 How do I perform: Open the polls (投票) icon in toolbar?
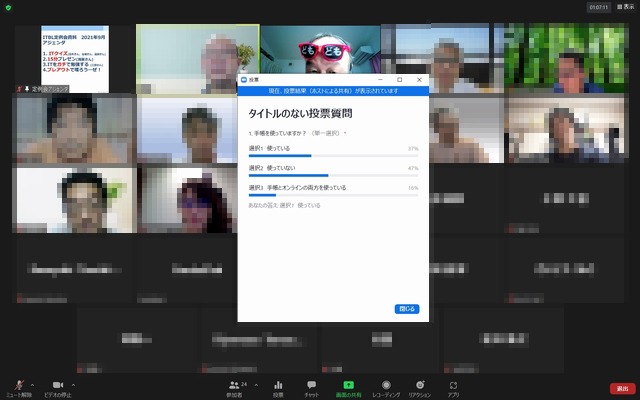(278, 387)
